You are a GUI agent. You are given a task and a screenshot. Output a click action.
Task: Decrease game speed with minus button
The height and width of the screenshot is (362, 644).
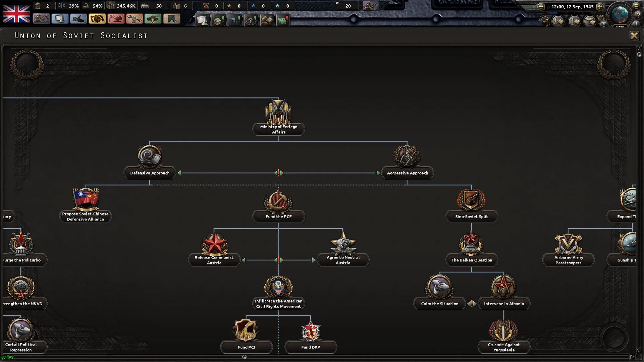(541, 6)
